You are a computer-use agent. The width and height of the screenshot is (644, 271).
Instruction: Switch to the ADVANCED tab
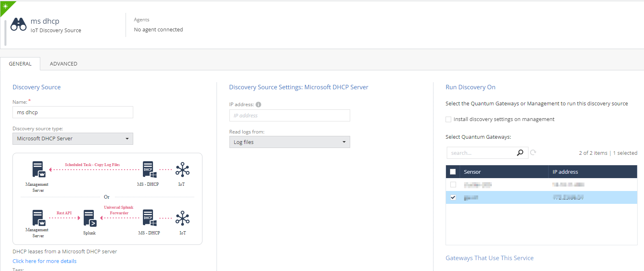[x=64, y=64]
